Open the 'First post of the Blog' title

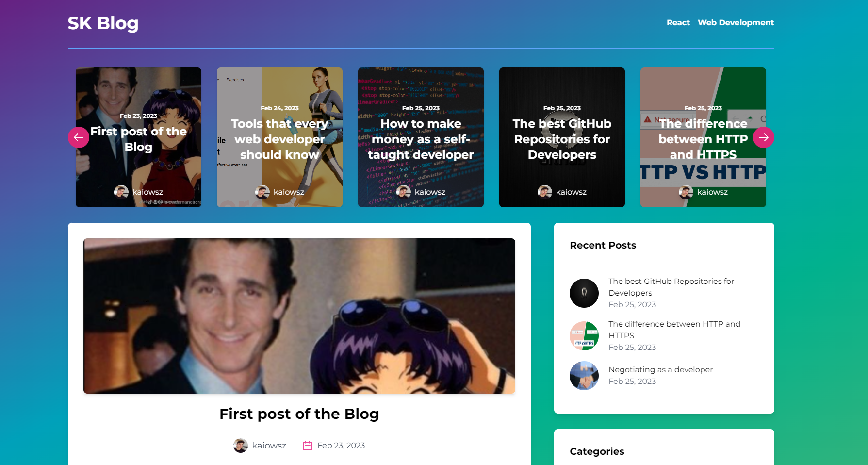pos(299,414)
